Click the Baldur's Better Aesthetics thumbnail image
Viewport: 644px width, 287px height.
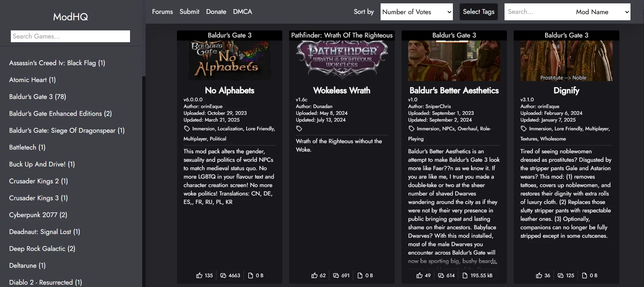(454, 61)
